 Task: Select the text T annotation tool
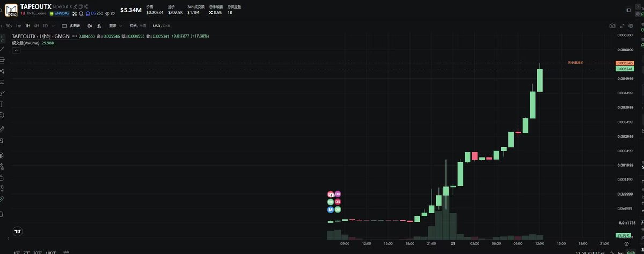2,104
